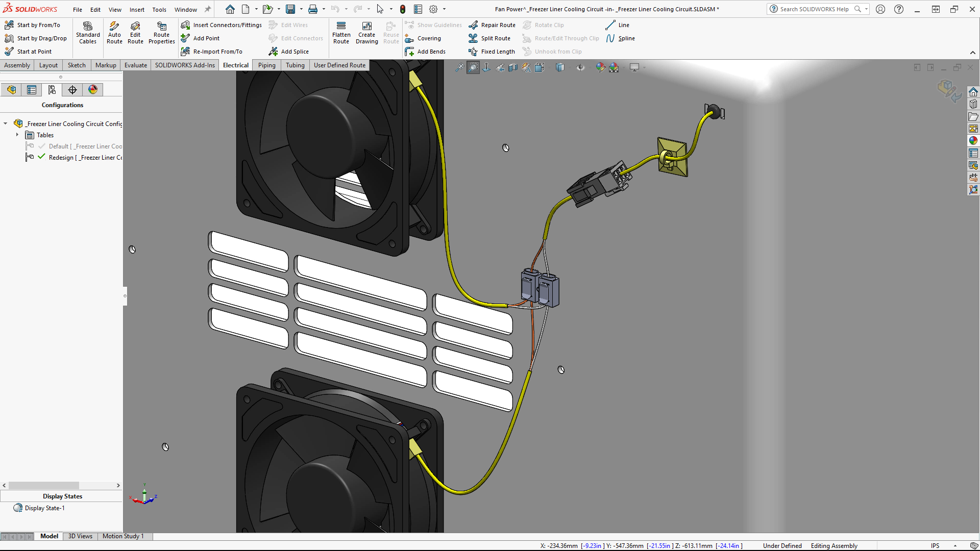Switch to the Piping tab
Screen dimensions: 980x551
click(x=266, y=65)
